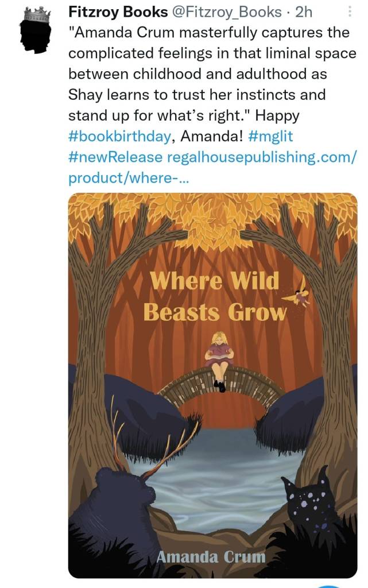
Task: Click the girl reading on the bridge
Action: [x=219, y=359]
